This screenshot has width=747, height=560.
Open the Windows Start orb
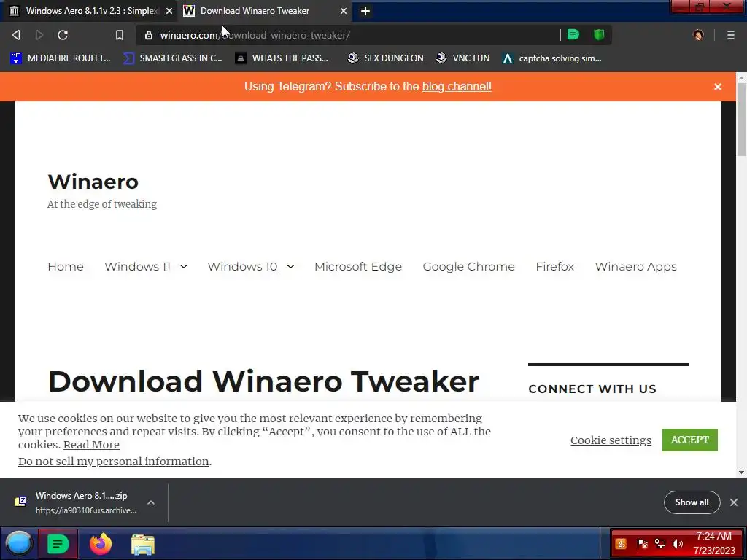pyautogui.click(x=18, y=543)
